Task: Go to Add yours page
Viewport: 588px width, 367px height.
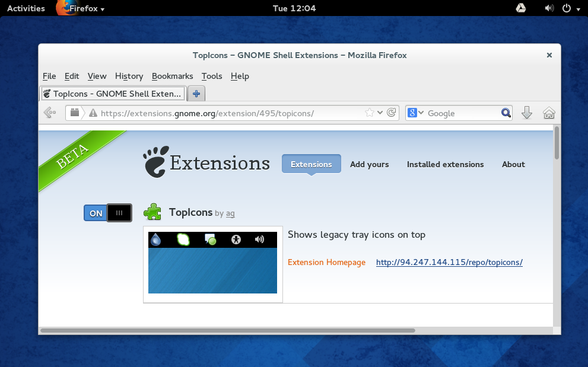Action: click(x=370, y=164)
